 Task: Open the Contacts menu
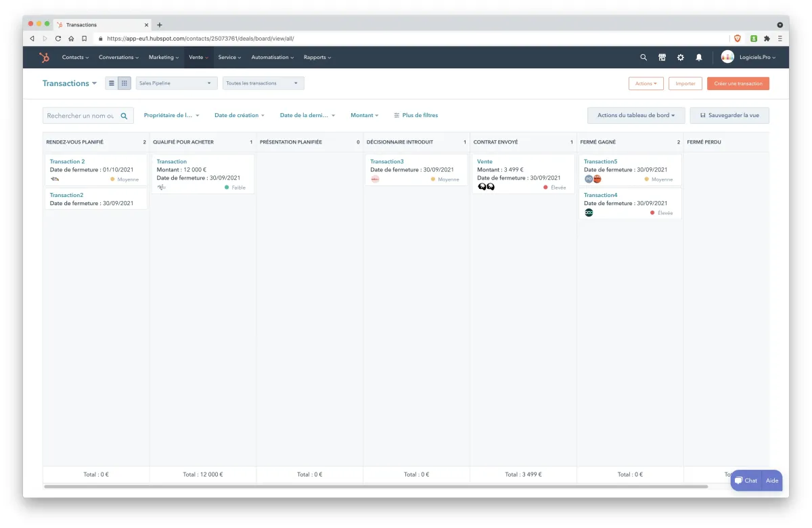pos(75,58)
